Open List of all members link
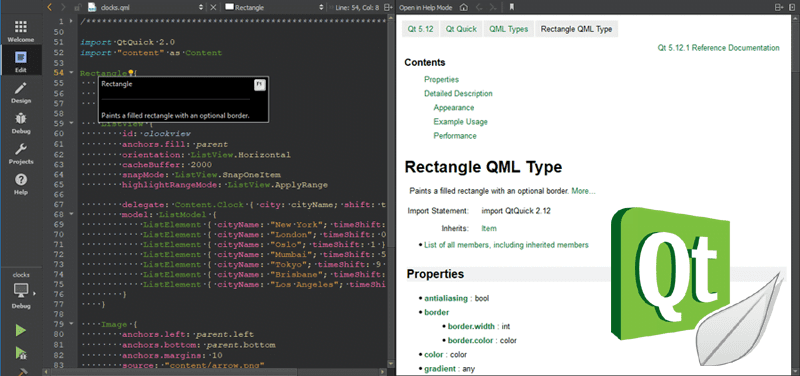Screen dimensions: 800x376 tap(506, 245)
